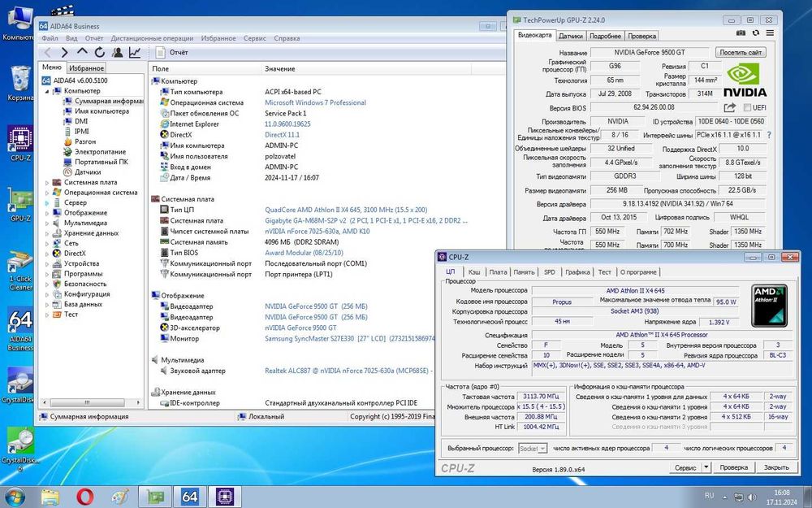Viewport: 812px width, 508px height.
Task: Switch to AIDA64 taskbar button
Action: point(189,497)
